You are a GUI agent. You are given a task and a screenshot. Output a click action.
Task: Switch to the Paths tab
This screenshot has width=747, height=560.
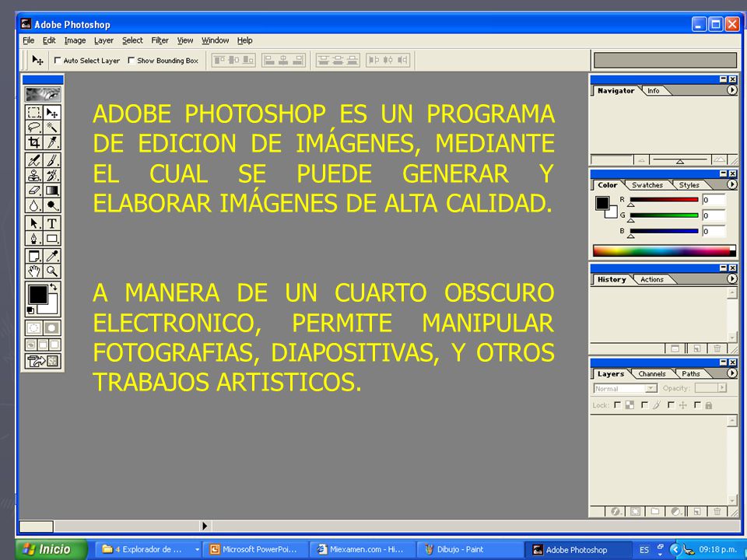click(x=690, y=374)
